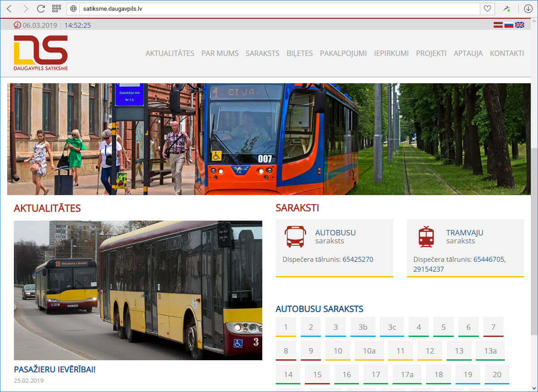Image resolution: width=538 pixels, height=392 pixels.
Task: Click the clock icon beside the date
Action: click(17, 25)
